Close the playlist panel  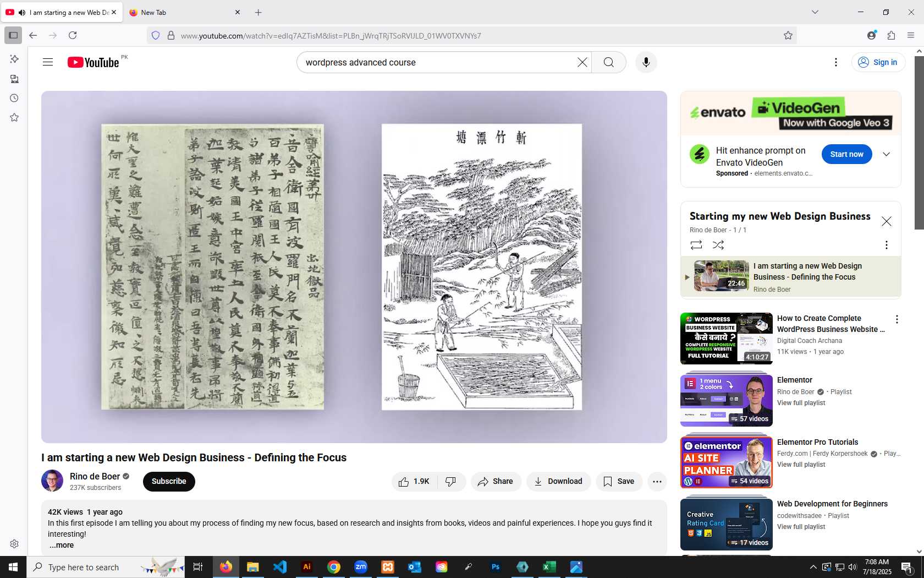tap(886, 221)
